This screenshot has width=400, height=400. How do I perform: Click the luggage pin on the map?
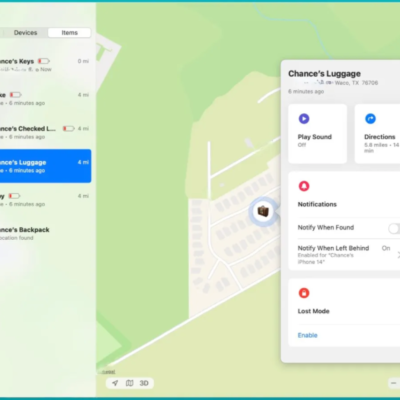263,211
